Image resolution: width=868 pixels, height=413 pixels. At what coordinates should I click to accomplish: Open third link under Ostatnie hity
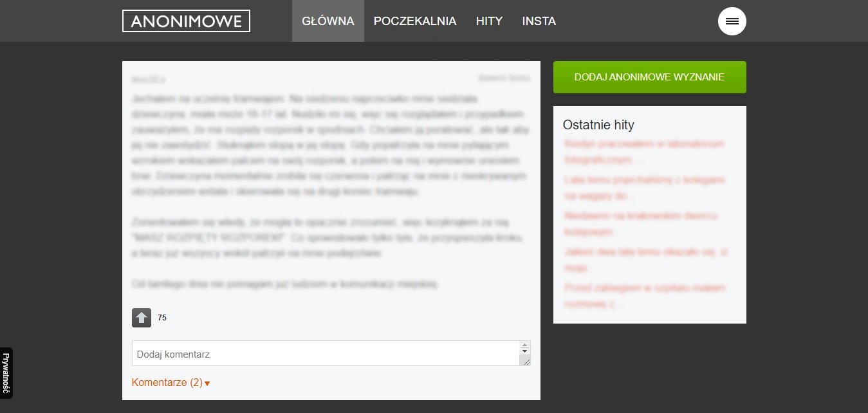(641, 223)
